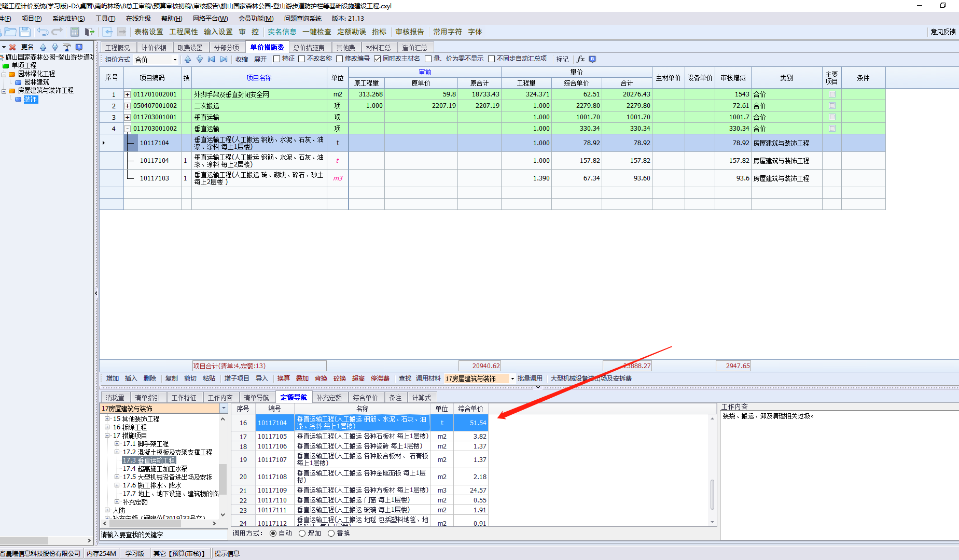Move item up arrow beside 组价方式

click(188, 59)
